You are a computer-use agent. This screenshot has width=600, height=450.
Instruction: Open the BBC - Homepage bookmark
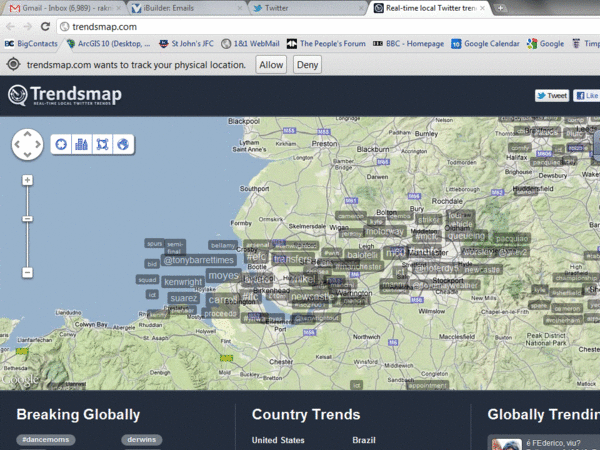tap(408, 44)
